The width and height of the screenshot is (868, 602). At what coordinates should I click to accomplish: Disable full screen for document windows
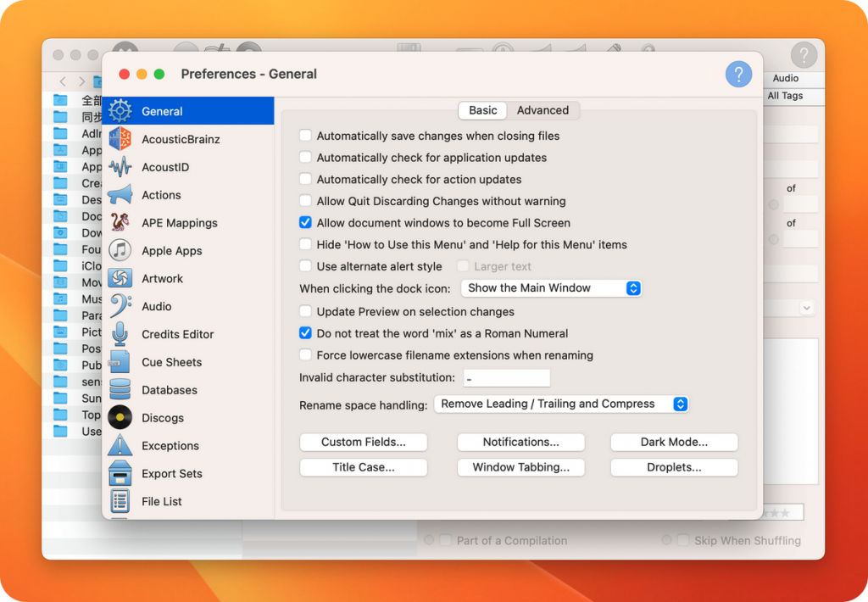305,223
